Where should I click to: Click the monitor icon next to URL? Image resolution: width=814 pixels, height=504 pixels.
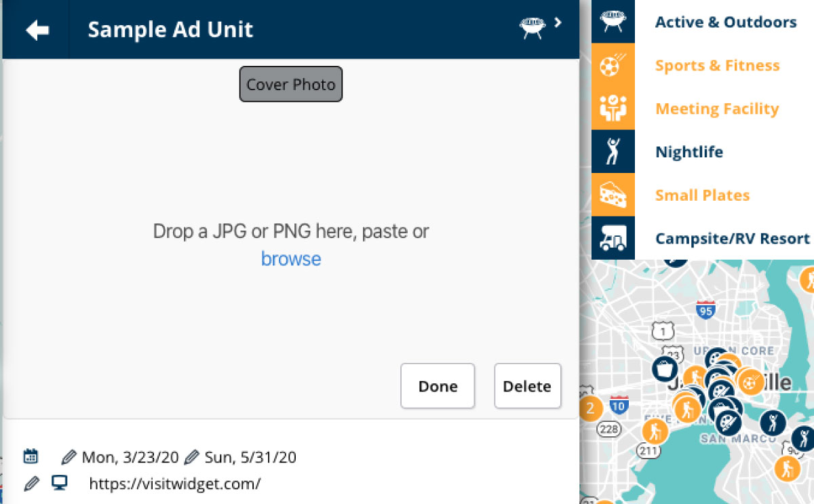(60, 483)
